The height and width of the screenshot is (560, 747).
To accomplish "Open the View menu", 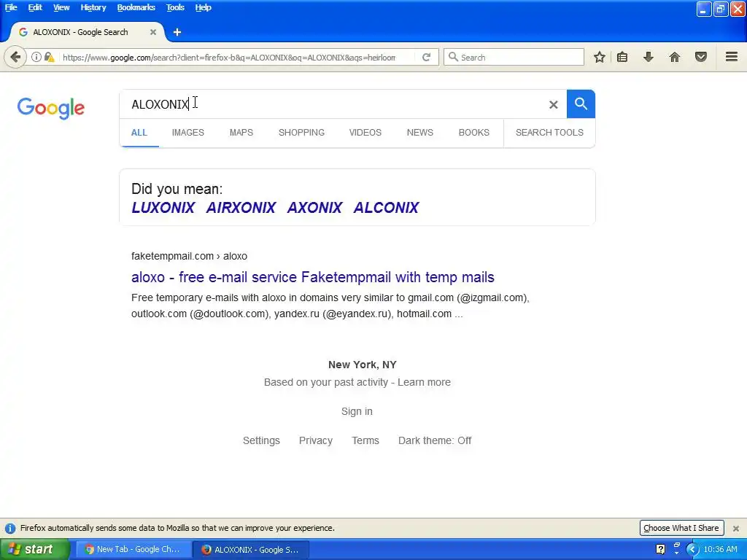I will (61, 7).
